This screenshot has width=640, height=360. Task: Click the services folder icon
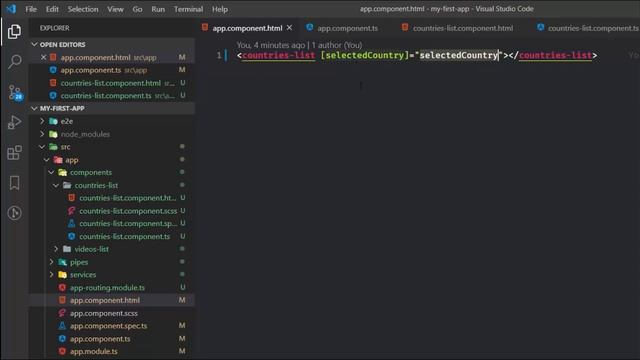62,275
